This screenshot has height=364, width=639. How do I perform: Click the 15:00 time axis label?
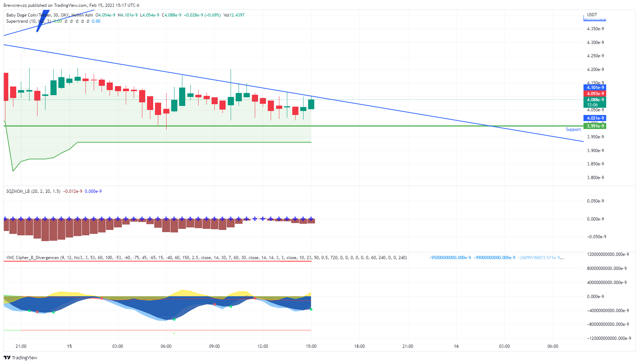pos(311,346)
